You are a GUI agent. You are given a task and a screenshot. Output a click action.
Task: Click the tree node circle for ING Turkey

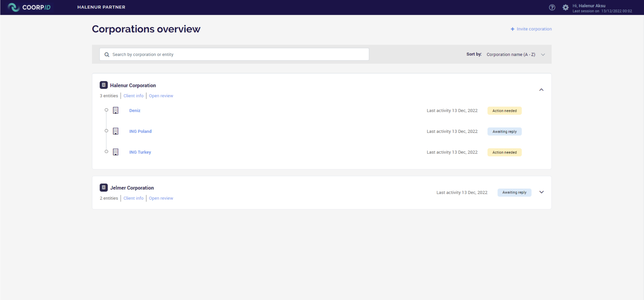tap(106, 151)
